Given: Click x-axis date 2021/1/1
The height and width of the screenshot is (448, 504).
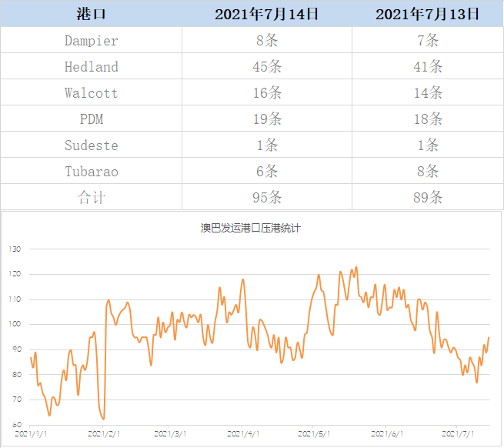Looking at the screenshot, I should pos(31,434).
